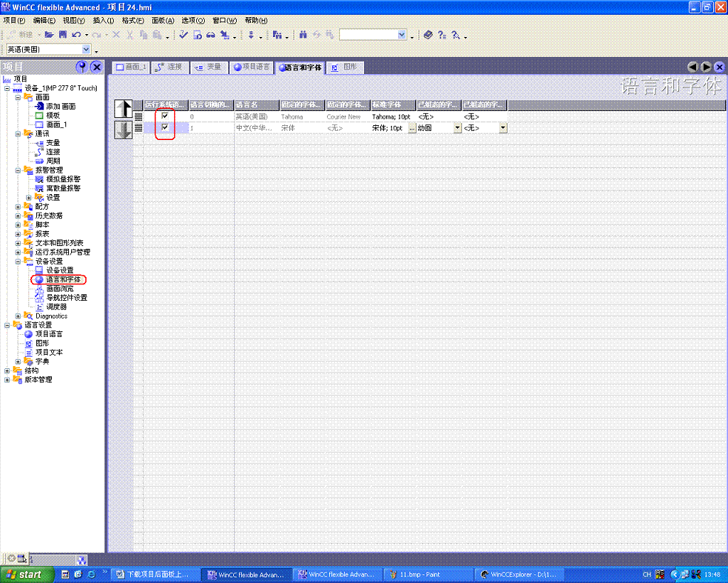
Task: Switch to WinCCExplorer taskbar button
Action: (519, 574)
